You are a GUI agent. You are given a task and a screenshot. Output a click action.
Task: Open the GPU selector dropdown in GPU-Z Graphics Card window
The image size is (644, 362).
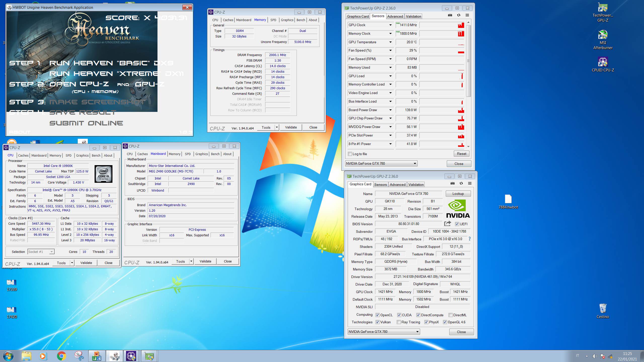(x=384, y=332)
